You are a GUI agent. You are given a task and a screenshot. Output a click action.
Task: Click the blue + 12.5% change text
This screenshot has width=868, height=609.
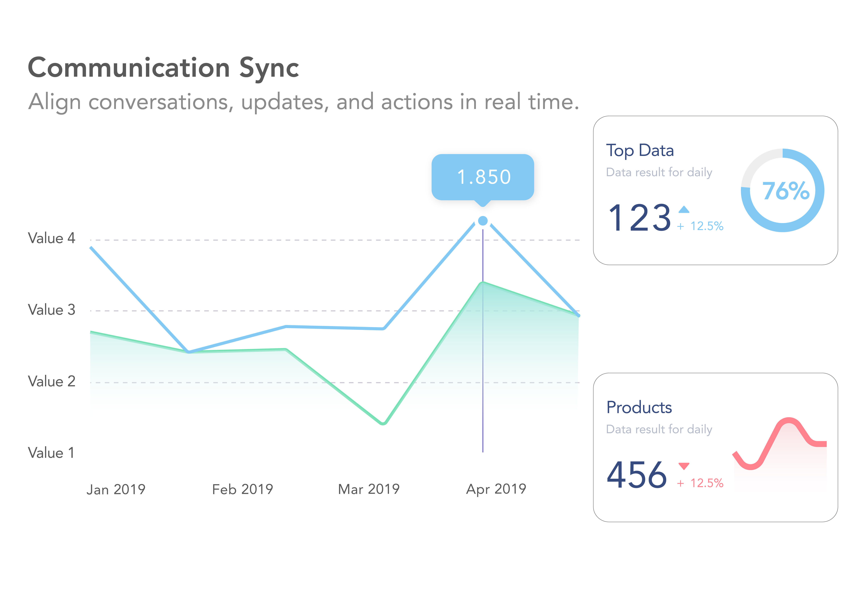click(x=700, y=226)
